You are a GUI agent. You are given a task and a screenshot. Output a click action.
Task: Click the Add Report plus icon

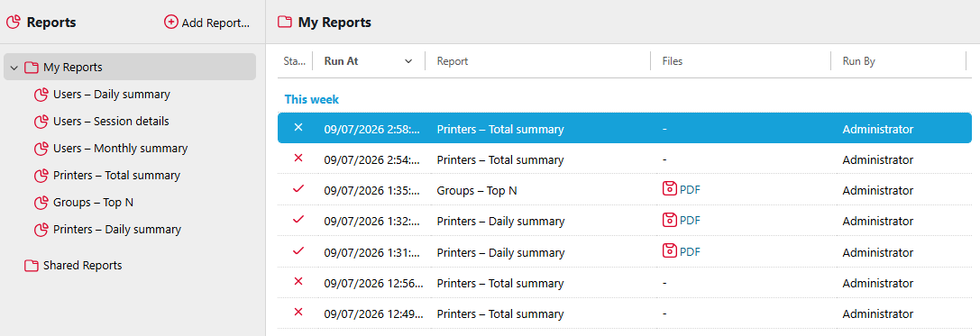coord(170,23)
